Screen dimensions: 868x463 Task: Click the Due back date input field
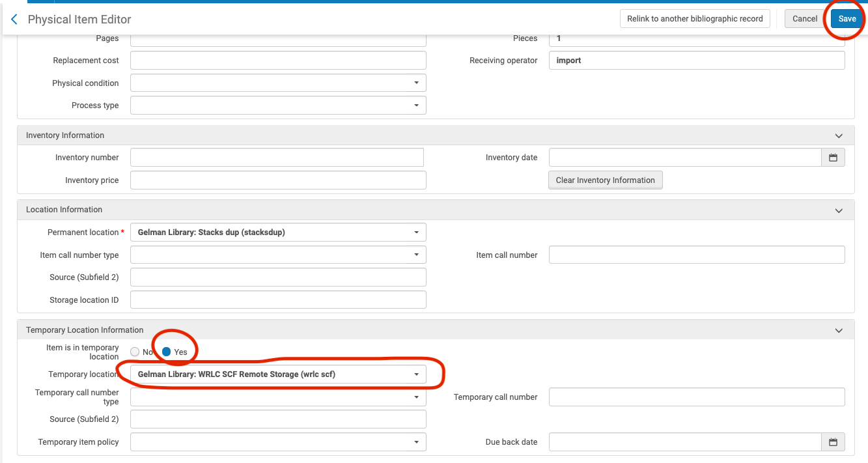685,442
